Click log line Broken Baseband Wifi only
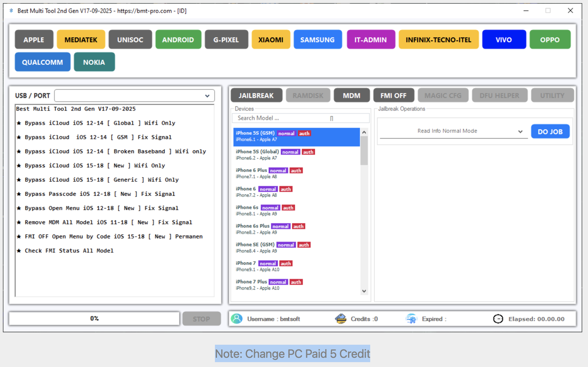The height and width of the screenshot is (367, 588). pyautogui.click(x=111, y=152)
